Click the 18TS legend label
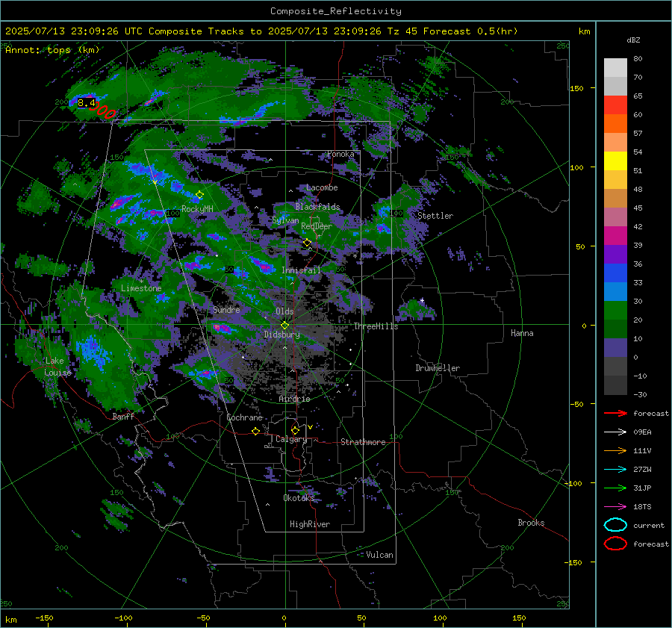 point(642,507)
